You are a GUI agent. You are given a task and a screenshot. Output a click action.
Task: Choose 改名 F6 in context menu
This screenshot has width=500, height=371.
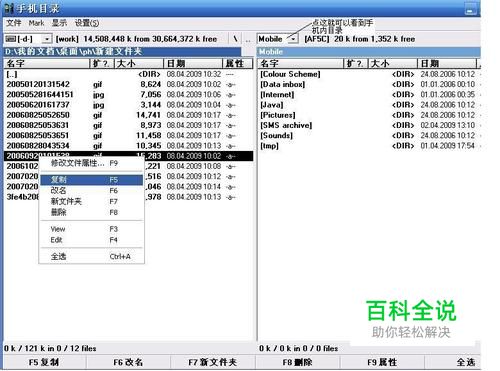pos(92,191)
